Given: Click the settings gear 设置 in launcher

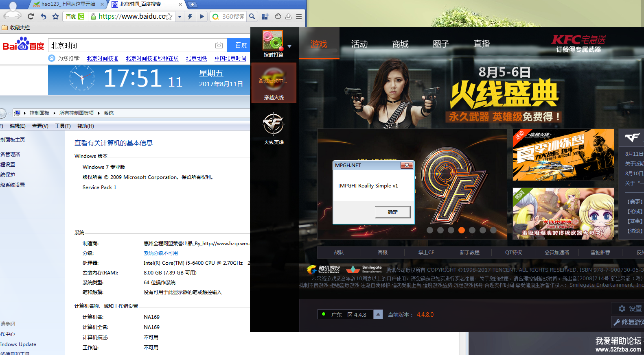Looking at the screenshot, I should point(630,309).
